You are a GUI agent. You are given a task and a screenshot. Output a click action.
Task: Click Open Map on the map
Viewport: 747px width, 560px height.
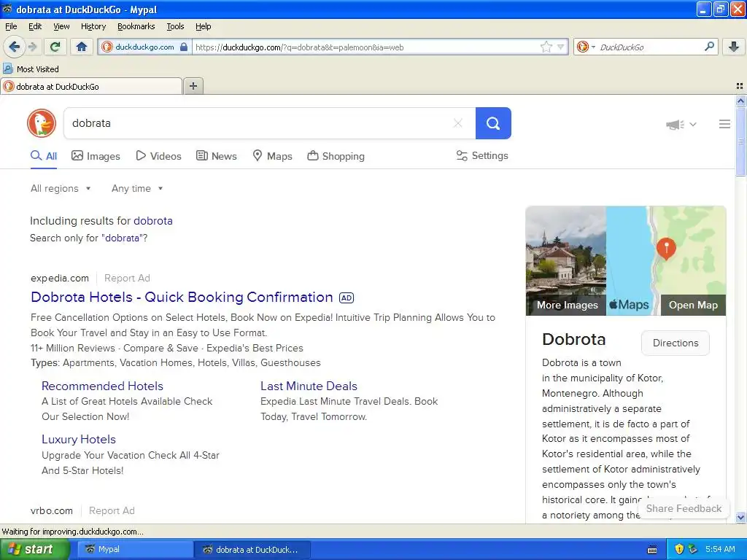693,305
